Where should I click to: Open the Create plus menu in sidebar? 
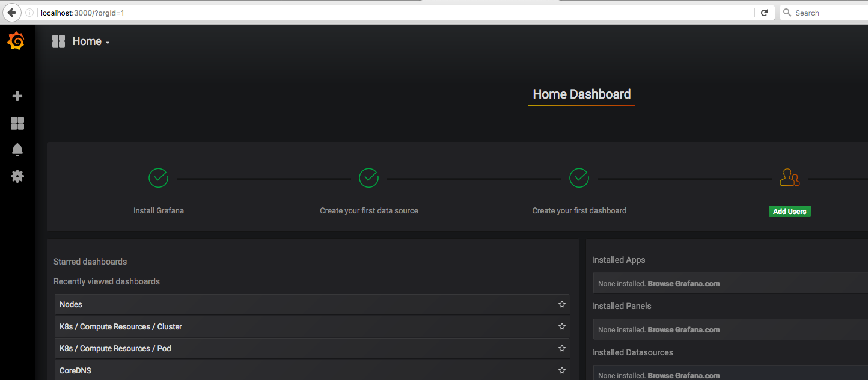click(17, 96)
